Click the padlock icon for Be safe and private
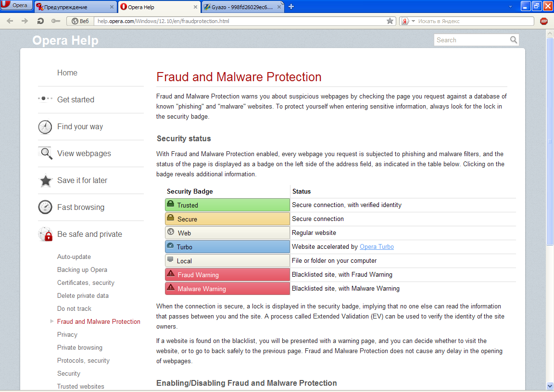The image size is (554, 392). (x=46, y=234)
